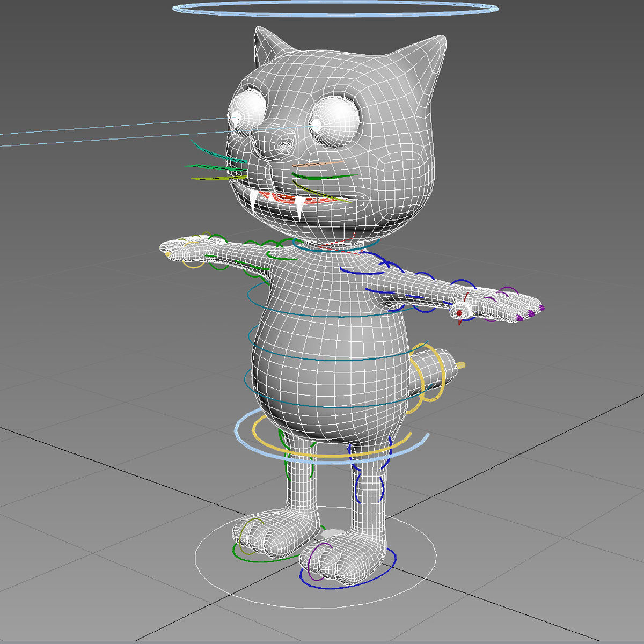Select the red control on the hand
The image size is (644, 644).
459,312
